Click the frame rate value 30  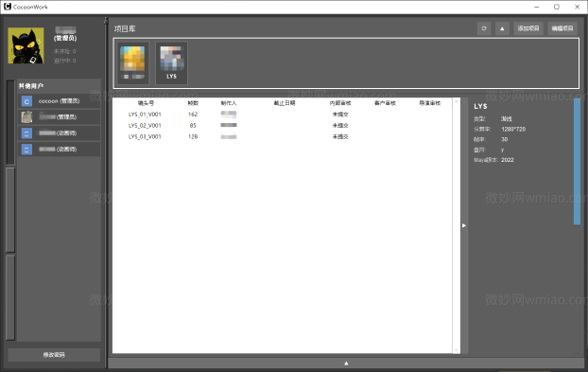(x=505, y=139)
